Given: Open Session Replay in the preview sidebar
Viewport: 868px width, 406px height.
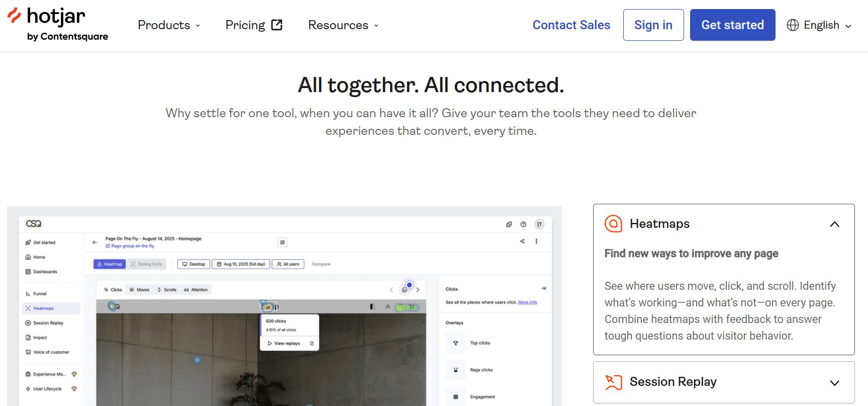Looking at the screenshot, I should click(x=45, y=323).
